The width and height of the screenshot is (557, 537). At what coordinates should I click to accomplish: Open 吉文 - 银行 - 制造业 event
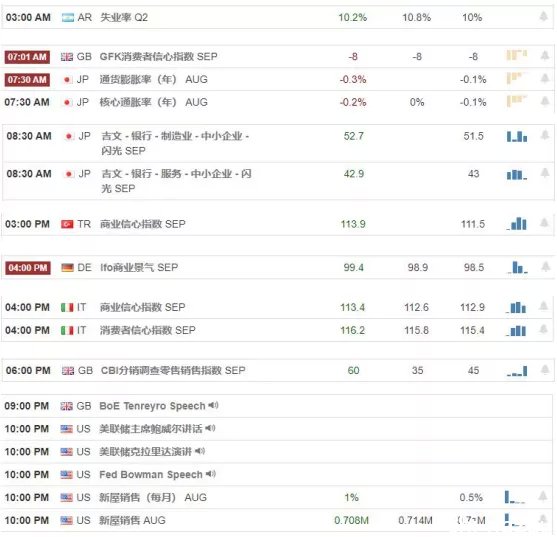pos(175,143)
